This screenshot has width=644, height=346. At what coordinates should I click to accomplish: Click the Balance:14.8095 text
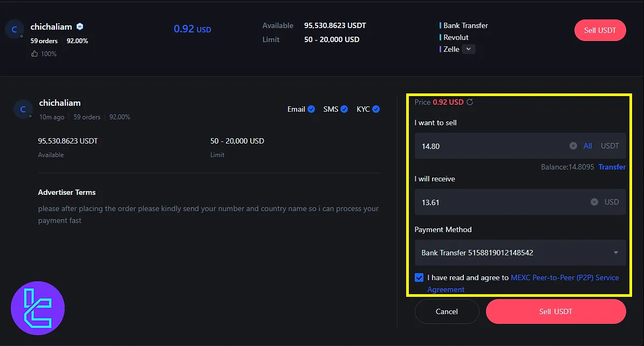tap(567, 167)
